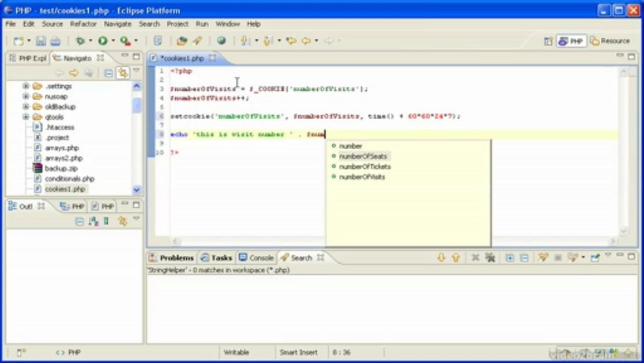
Task: Maximize the editor area
Action: 631,56
